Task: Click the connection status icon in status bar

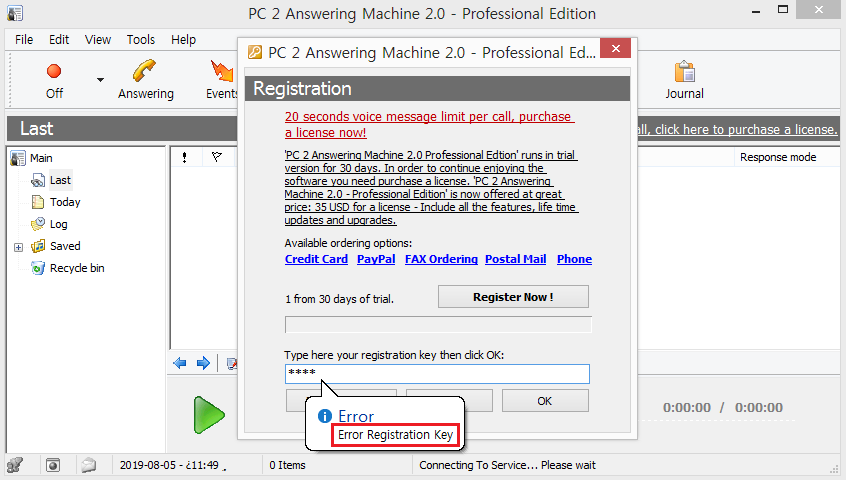Action: coord(15,464)
